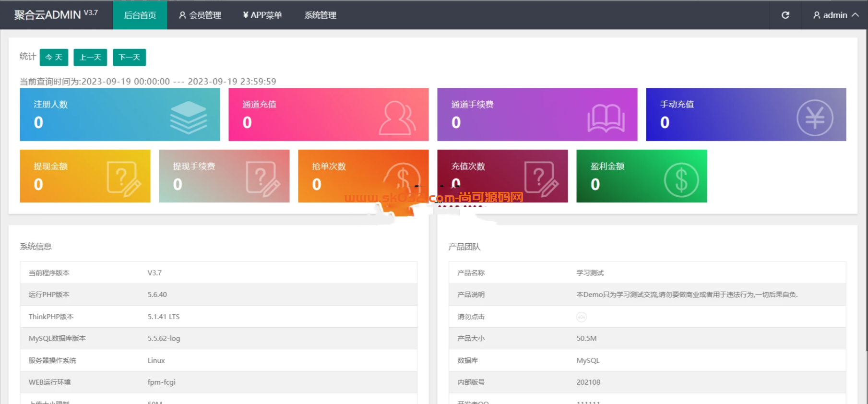This screenshot has width=868, height=404.
Task: Click the 注册人数 label
Action: 50,104
